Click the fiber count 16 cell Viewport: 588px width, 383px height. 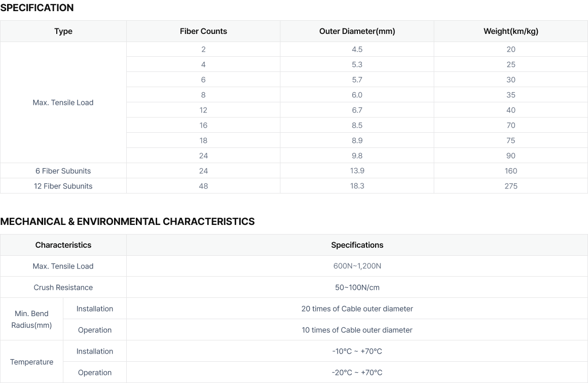point(203,125)
